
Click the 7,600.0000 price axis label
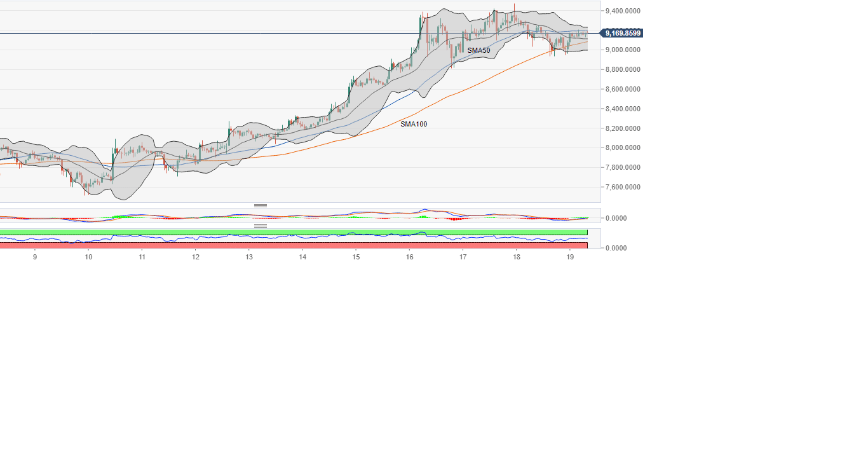click(623, 188)
